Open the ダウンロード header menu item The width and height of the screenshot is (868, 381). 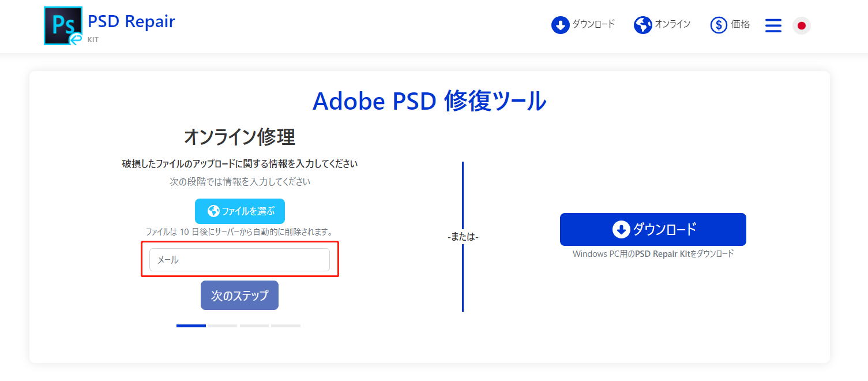pyautogui.click(x=593, y=24)
